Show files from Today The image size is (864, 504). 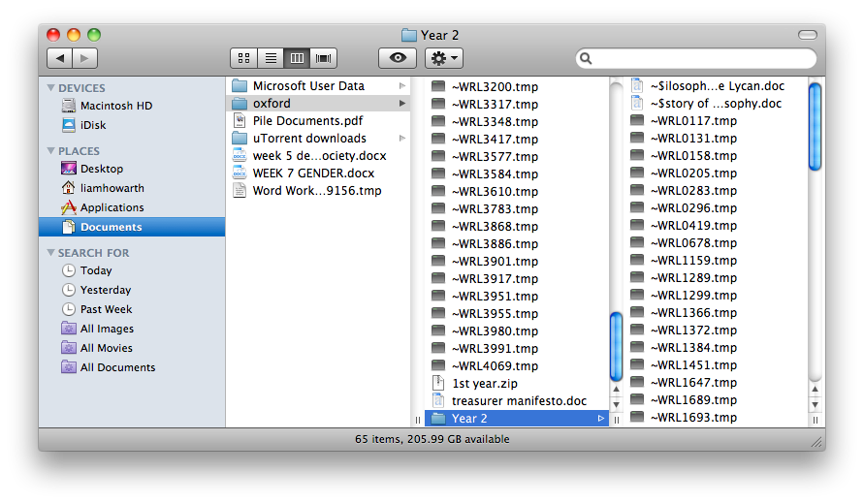pos(132,270)
